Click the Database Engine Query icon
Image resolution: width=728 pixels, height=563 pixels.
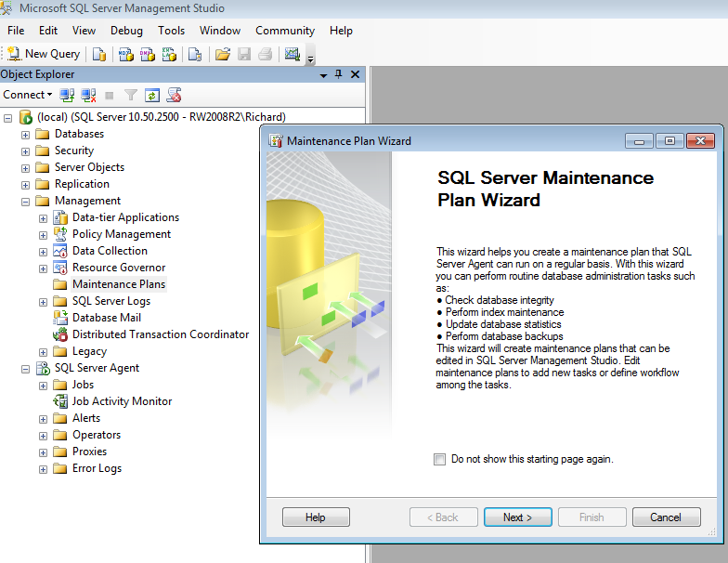tap(99, 54)
